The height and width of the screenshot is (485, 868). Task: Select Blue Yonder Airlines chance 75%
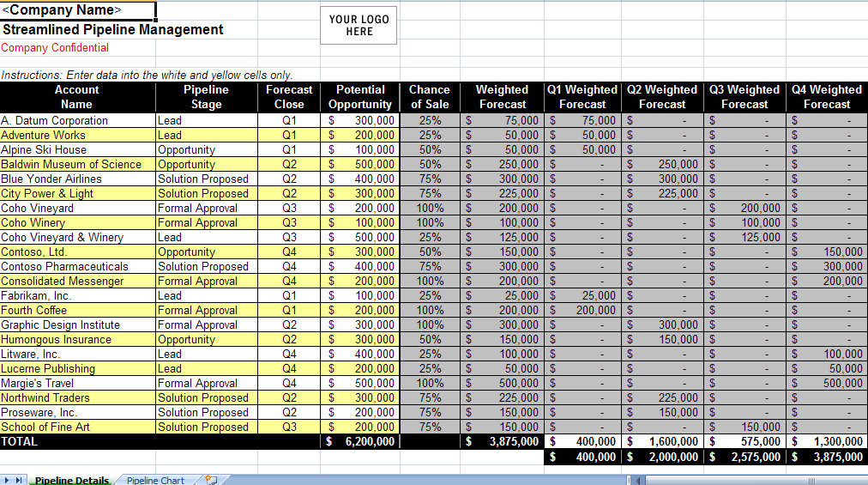click(x=430, y=179)
